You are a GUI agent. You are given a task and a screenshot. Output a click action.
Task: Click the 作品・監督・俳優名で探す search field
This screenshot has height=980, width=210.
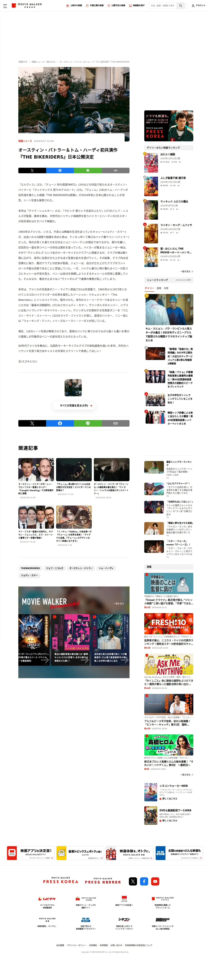[163, 6]
